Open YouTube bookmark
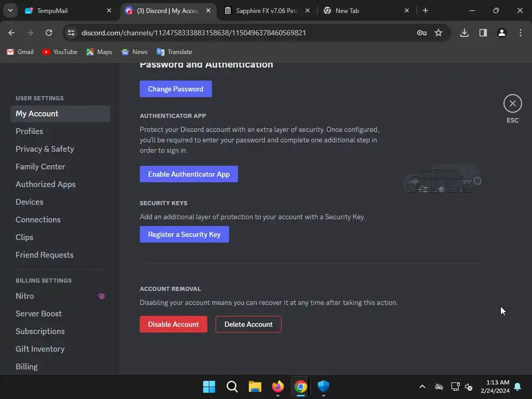 [60, 51]
